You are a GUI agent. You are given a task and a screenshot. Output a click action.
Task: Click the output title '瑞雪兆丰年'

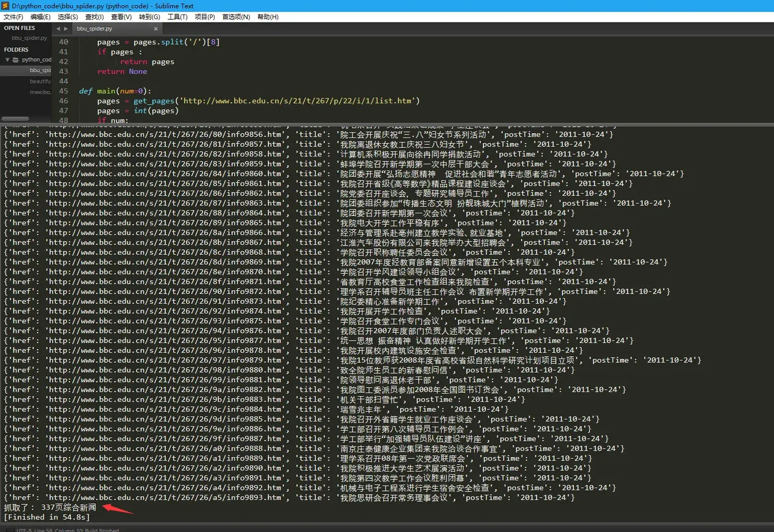click(x=361, y=409)
